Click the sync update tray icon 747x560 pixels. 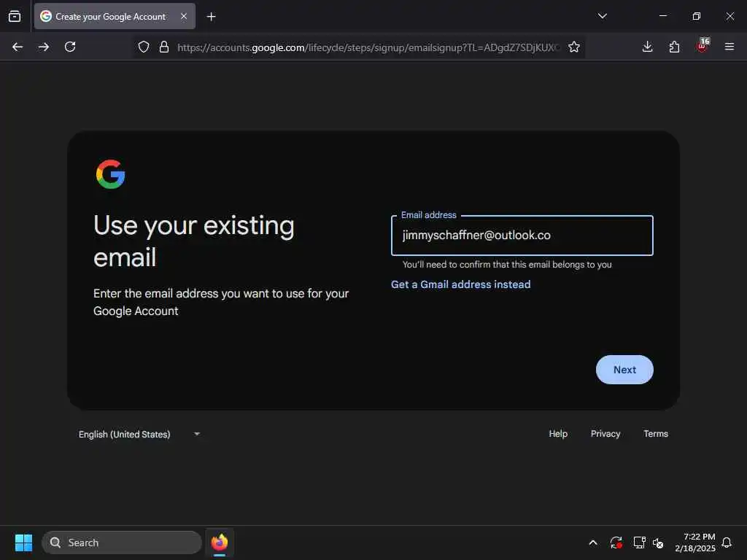pyautogui.click(x=616, y=542)
